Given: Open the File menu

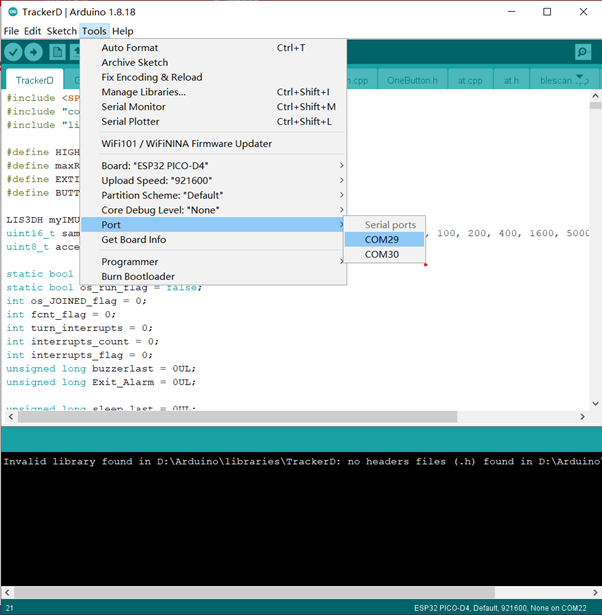Looking at the screenshot, I should tap(11, 31).
